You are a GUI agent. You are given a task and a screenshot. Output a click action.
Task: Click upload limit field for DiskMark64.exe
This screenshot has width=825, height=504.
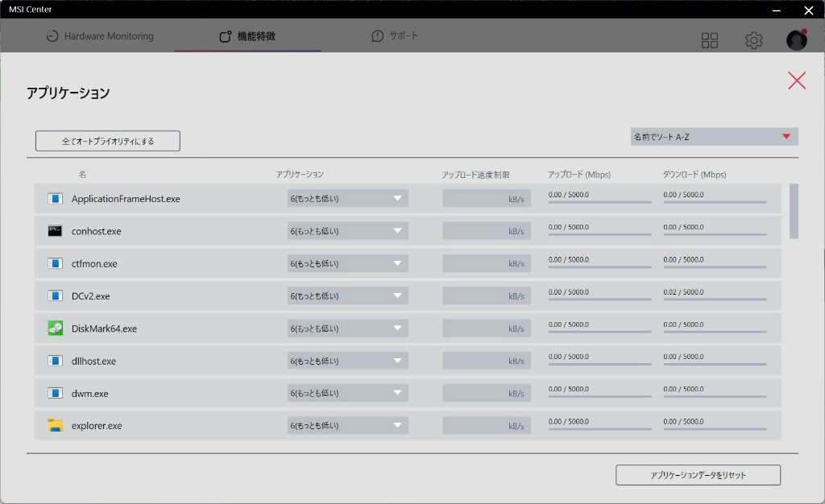click(x=487, y=328)
